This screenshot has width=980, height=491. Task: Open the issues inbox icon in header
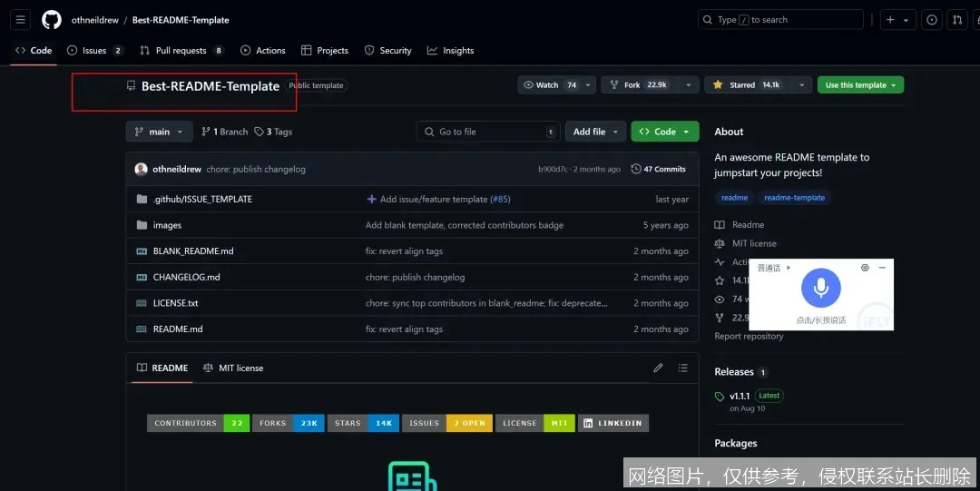(931, 20)
